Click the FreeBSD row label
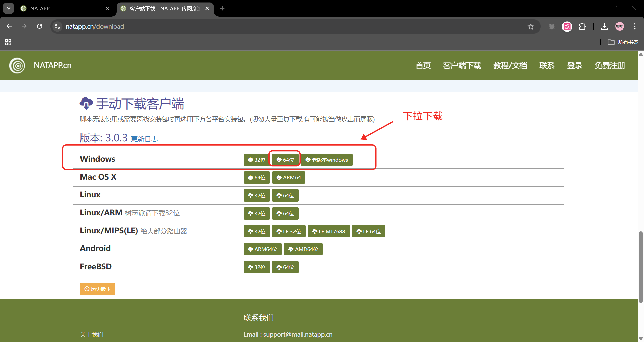The image size is (644, 342). click(x=96, y=267)
